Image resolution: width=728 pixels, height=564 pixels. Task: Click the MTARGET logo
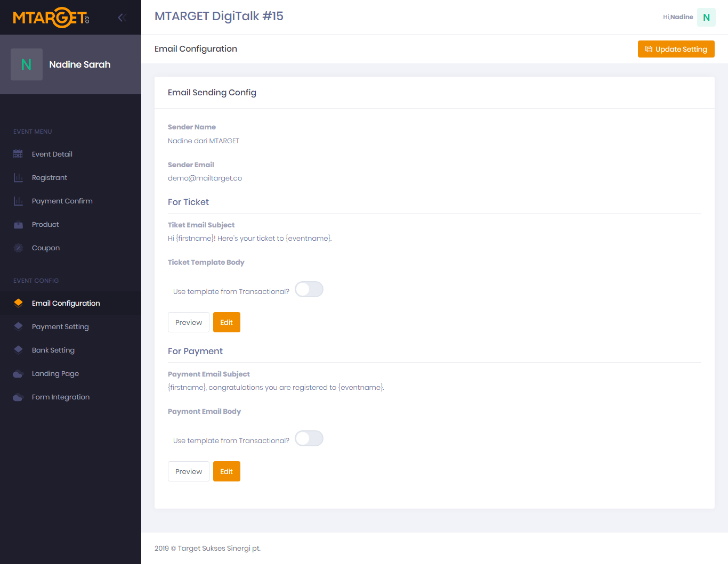click(x=51, y=18)
